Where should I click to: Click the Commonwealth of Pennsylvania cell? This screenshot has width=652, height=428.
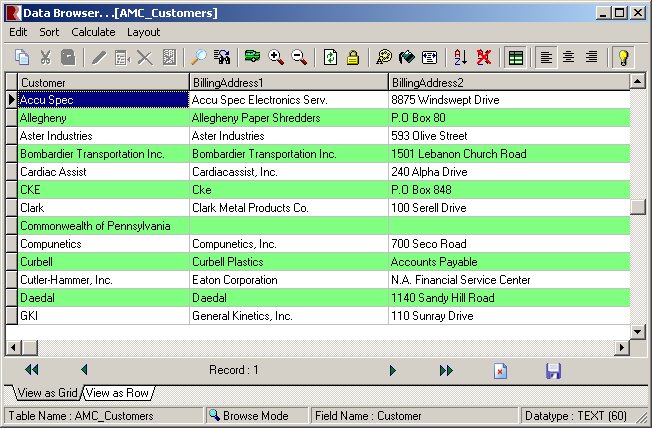click(103, 226)
